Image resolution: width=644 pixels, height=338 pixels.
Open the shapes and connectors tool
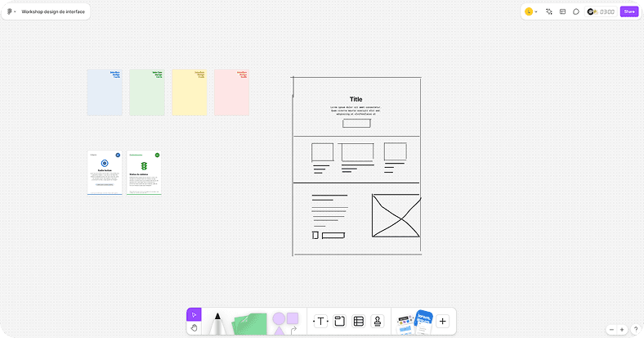(x=285, y=322)
